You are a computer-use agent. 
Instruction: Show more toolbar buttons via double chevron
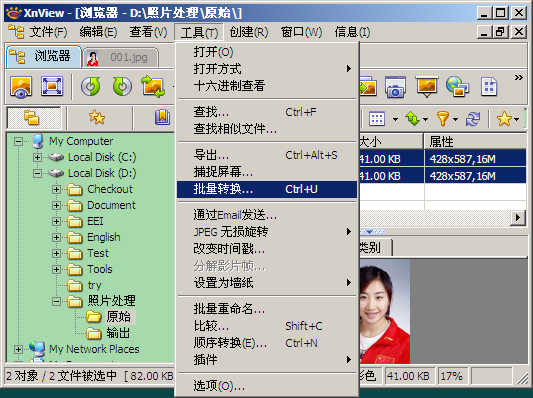tap(518, 78)
